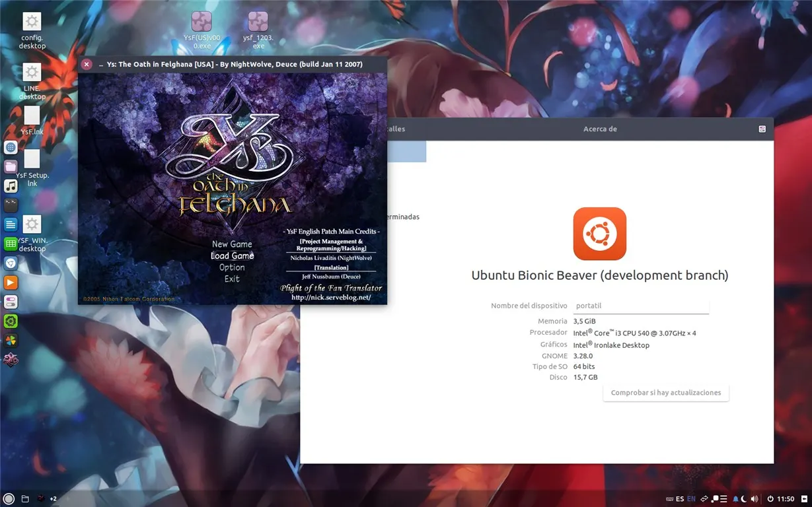Launch the orange media player from the dock
Screen dimensions: 812x507
pyautogui.click(x=10, y=282)
